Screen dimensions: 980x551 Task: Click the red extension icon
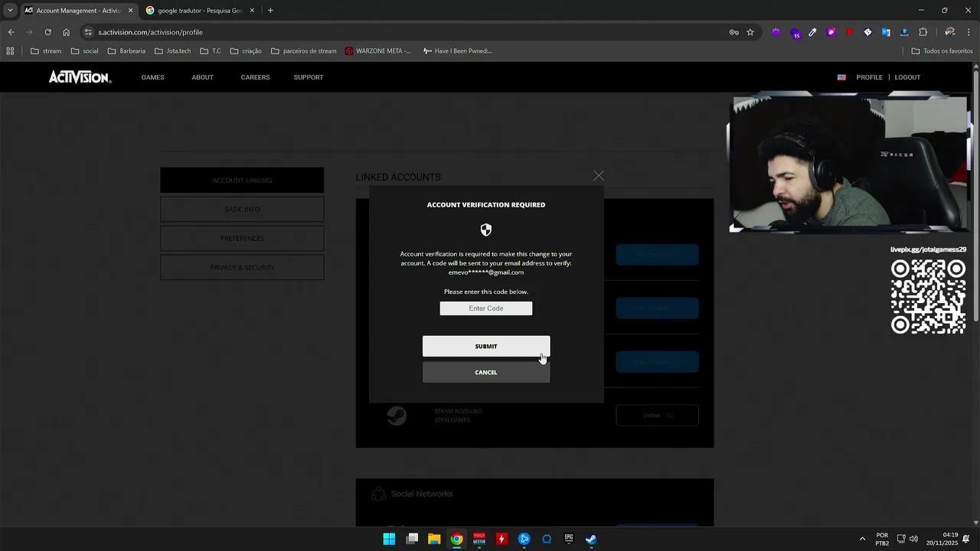(849, 32)
